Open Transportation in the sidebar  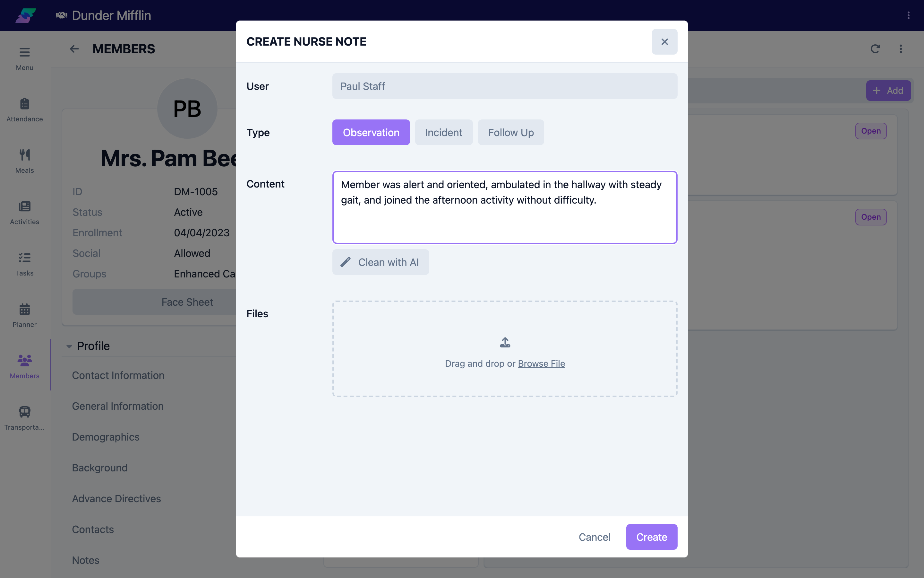click(24, 418)
